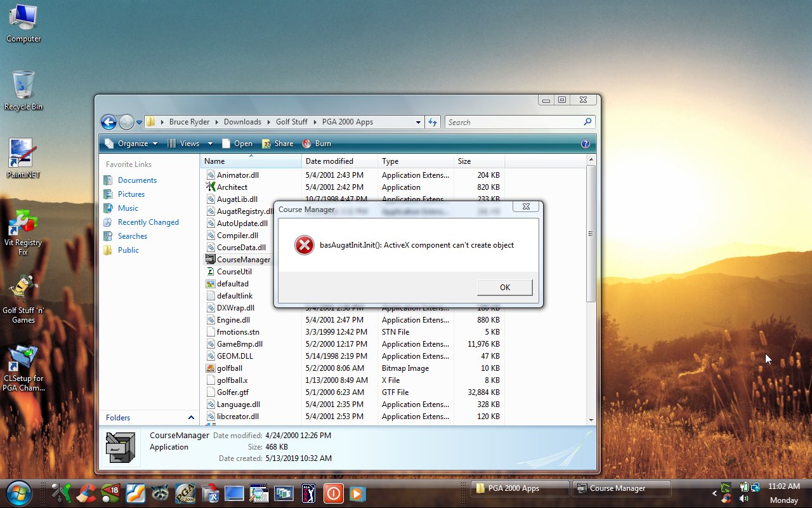Launch PGA 2000 quick launch icon

pos(185,493)
